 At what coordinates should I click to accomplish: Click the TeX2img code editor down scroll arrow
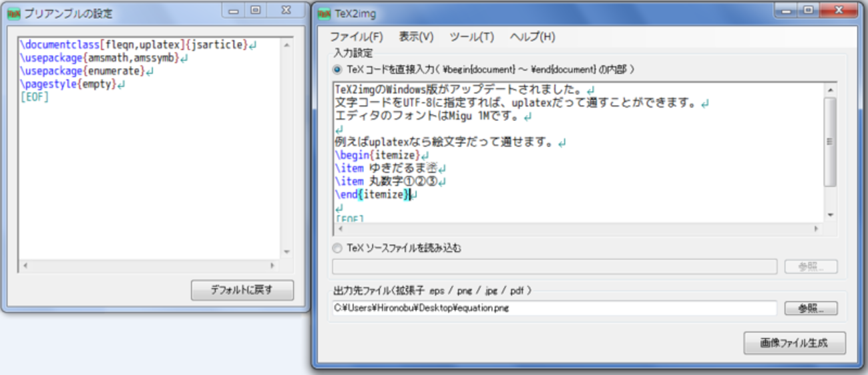pyautogui.click(x=830, y=215)
